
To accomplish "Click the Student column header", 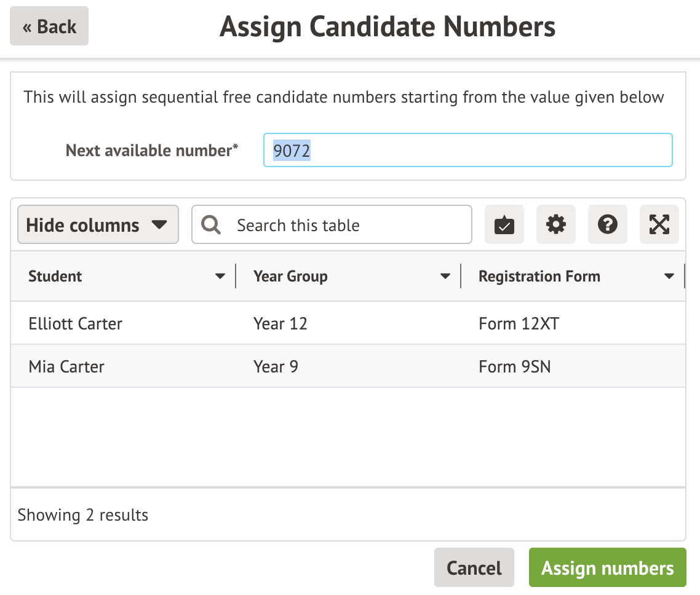I will coord(55,277).
